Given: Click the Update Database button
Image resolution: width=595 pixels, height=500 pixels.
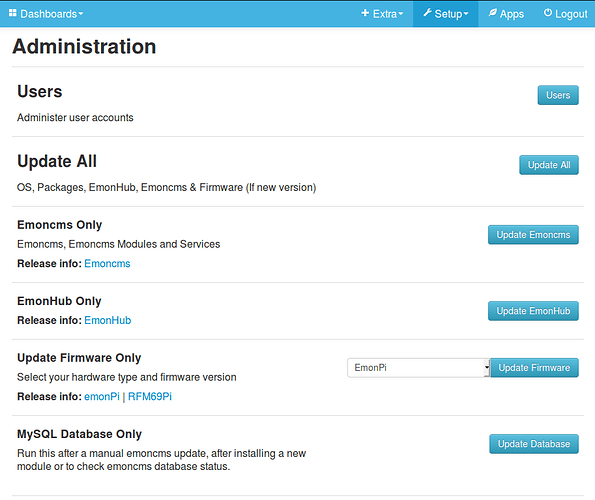Looking at the screenshot, I should point(534,444).
